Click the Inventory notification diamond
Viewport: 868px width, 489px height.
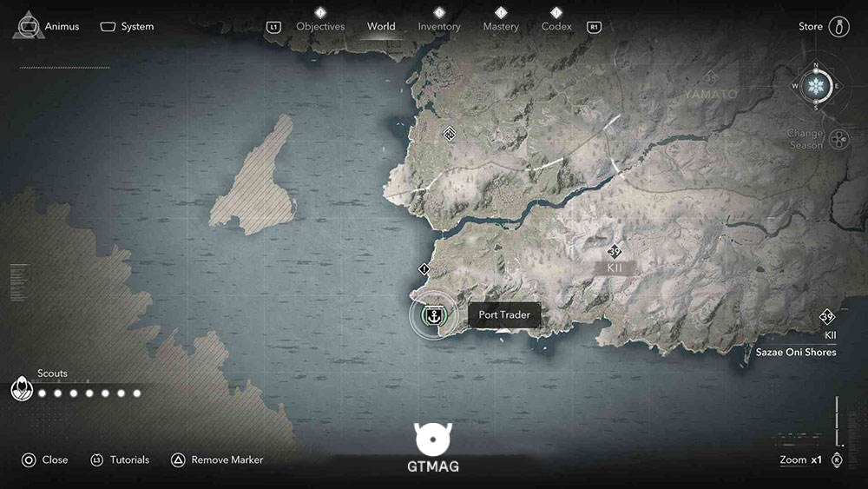439,12
